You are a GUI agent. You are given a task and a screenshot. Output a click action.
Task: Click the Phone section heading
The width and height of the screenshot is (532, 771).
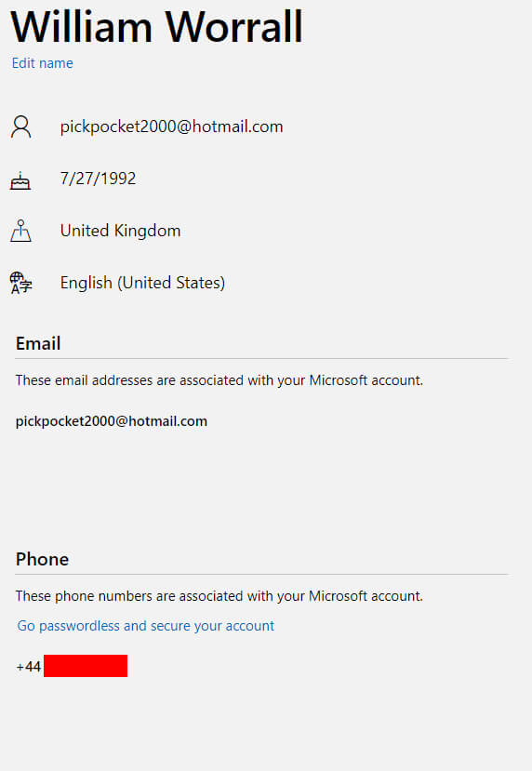(42, 559)
